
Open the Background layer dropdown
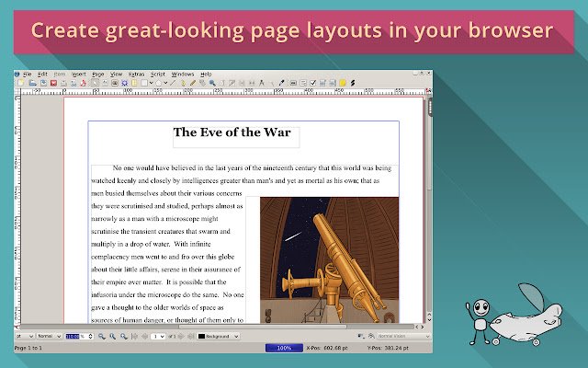[219, 337]
